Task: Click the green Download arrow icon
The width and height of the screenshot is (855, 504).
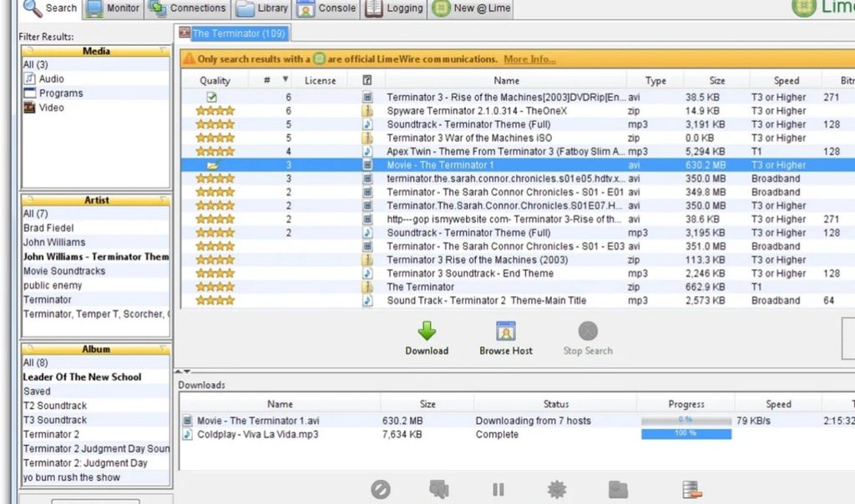Action: pyautogui.click(x=427, y=330)
